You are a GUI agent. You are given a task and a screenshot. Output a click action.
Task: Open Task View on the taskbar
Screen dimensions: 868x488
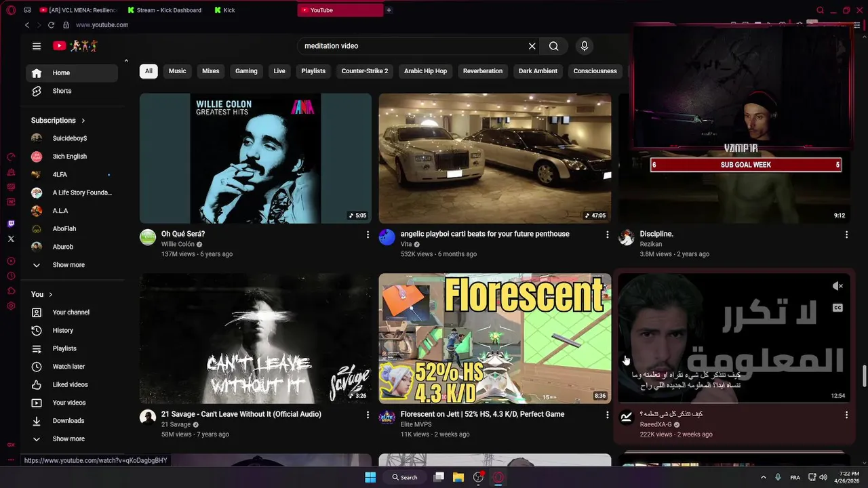[x=439, y=477]
